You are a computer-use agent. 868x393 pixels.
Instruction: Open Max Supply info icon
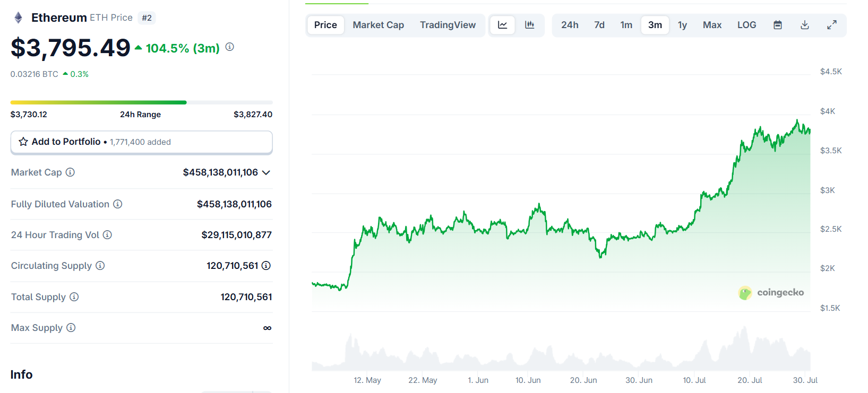(x=71, y=328)
